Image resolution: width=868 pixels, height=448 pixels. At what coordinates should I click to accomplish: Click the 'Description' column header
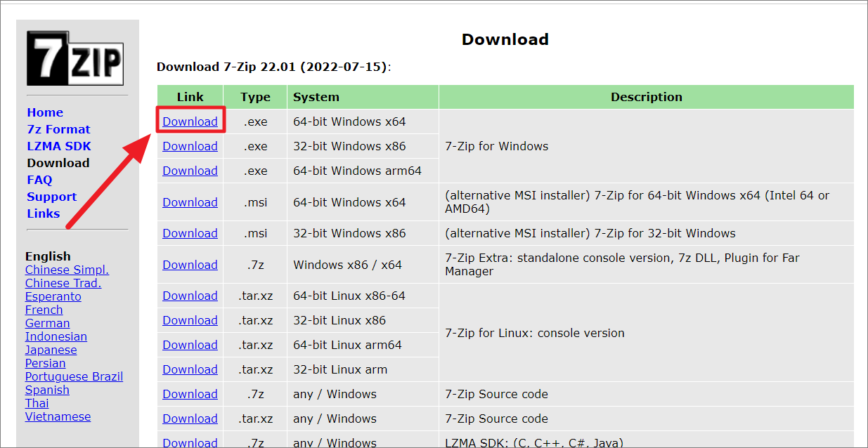(x=647, y=97)
